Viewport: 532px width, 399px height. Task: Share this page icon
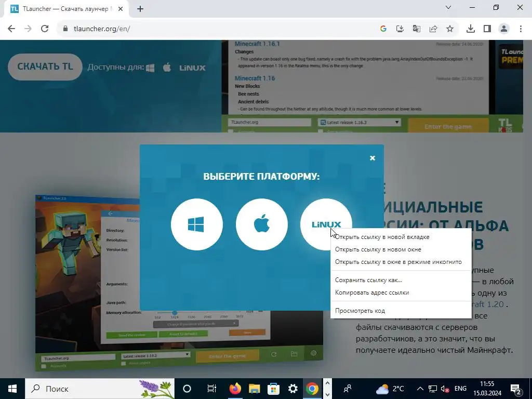point(433,29)
